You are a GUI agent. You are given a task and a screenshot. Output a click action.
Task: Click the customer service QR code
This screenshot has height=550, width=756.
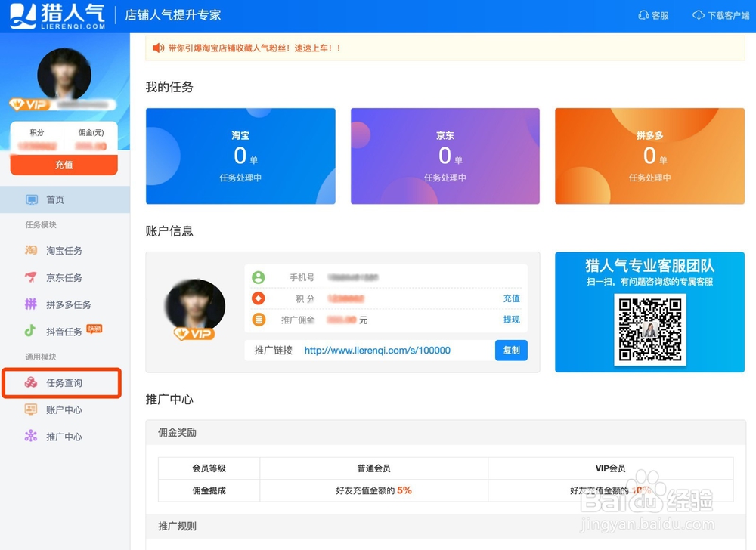click(650, 329)
